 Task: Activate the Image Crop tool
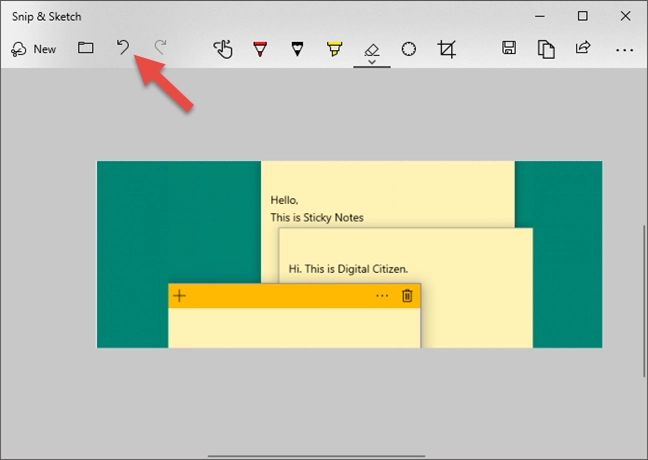(x=446, y=49)
